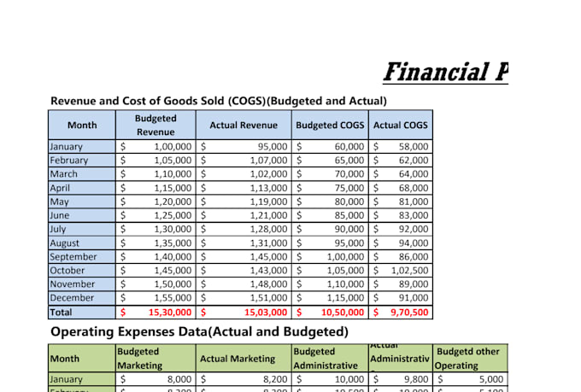Select June actual revenue 1,21,000
Screen dimensions: 581x392
244,215
